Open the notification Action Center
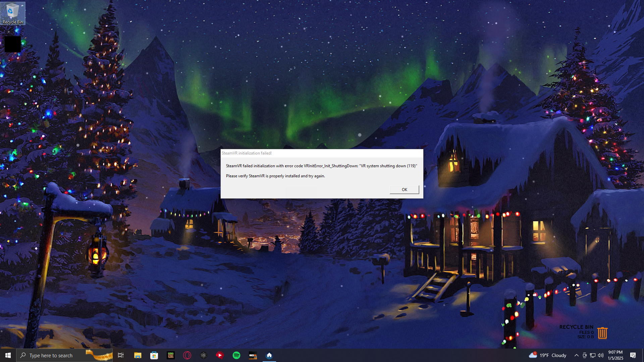Screen dimensions: 644x362 click(633, 355)
